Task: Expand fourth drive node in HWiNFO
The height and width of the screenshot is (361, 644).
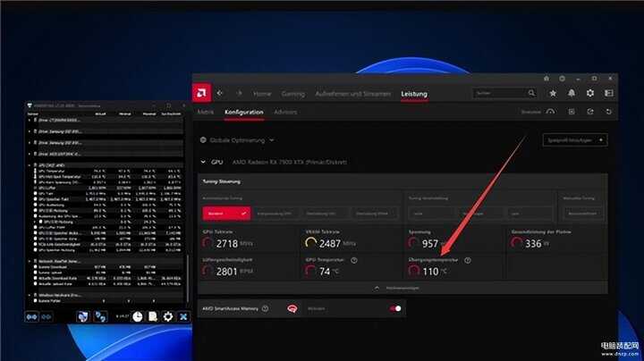Action: (x=30, y=154)
